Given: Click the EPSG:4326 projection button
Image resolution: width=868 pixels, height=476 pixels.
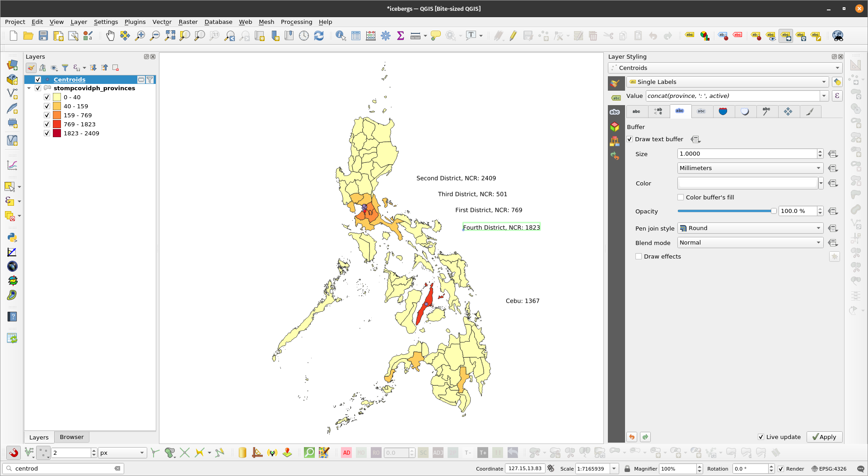Looking at the screenshot, I should pyautogui.click(x=829, y=469).
